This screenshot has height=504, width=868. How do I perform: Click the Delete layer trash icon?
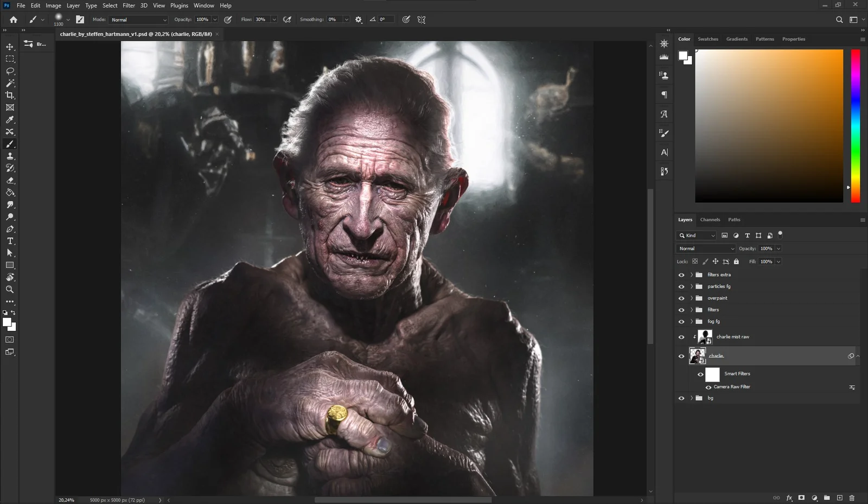tap(852, 497)
